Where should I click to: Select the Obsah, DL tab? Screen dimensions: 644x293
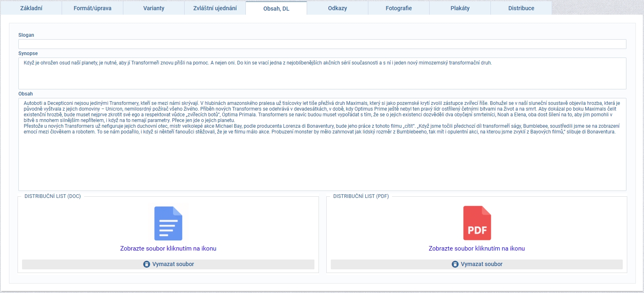coord(276,8)
